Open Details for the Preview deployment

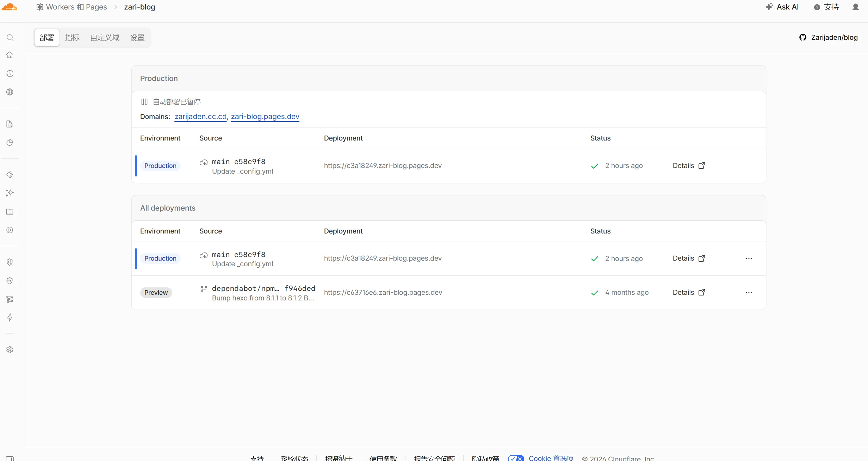[689, 293]
